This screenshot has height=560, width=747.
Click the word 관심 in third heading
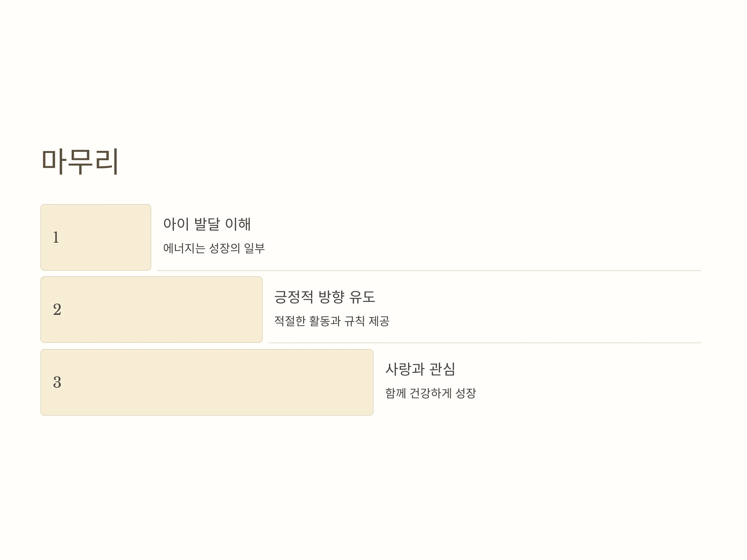tap(443, 369)
